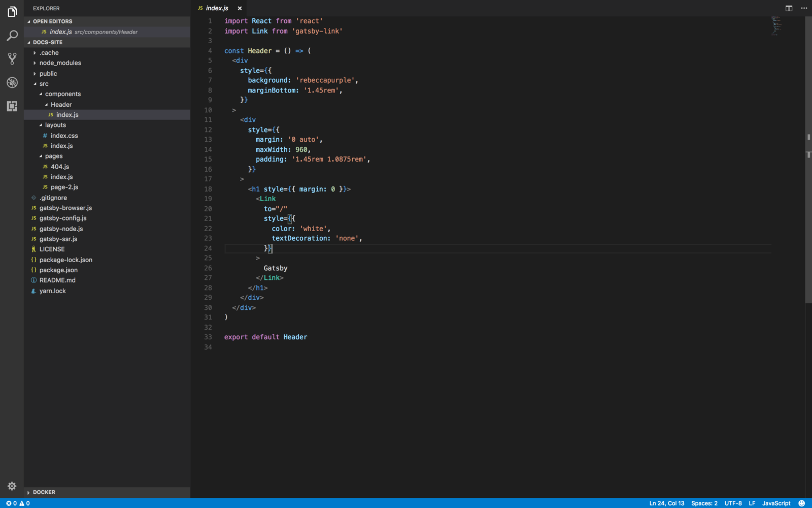Viewport: 812px width, 508px height.
Task: Close the index.js editor tab
Action: pos(240,8)
